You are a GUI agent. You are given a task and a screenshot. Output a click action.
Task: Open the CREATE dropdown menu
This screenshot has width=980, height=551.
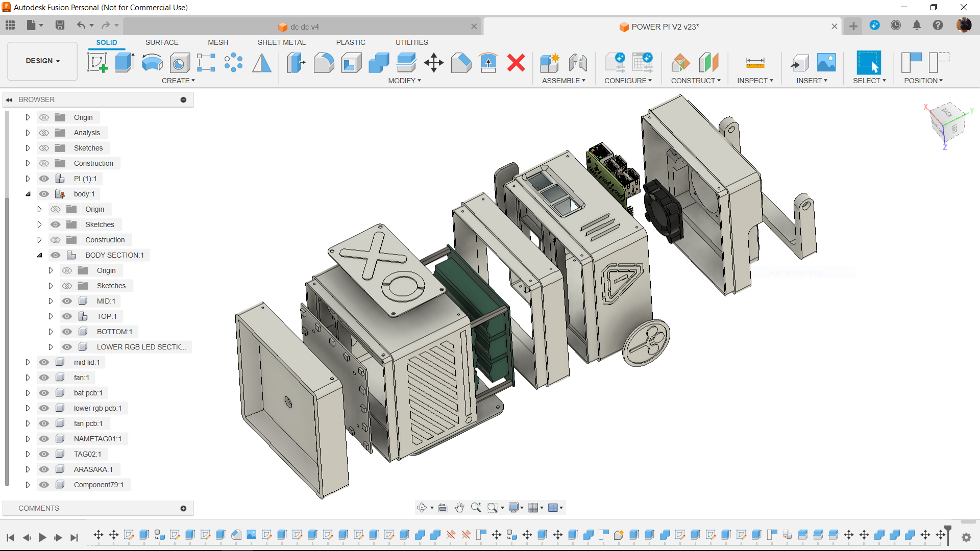tap(178, 81)
